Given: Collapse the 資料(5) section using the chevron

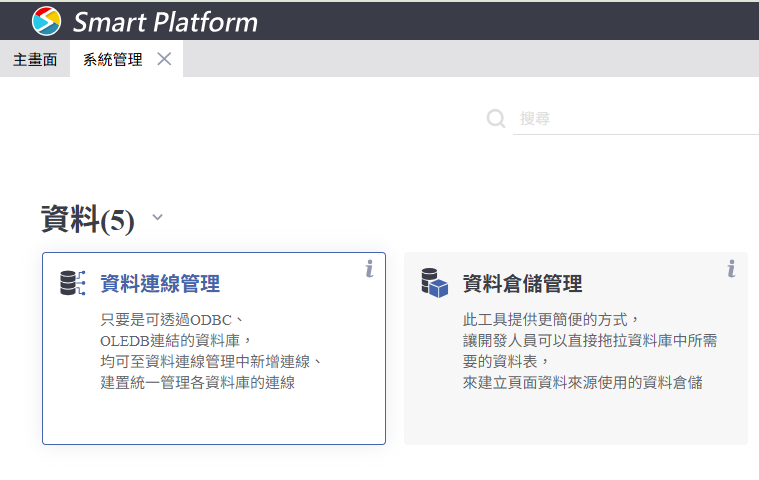Looking at the screenshot, I should (157, 217).
